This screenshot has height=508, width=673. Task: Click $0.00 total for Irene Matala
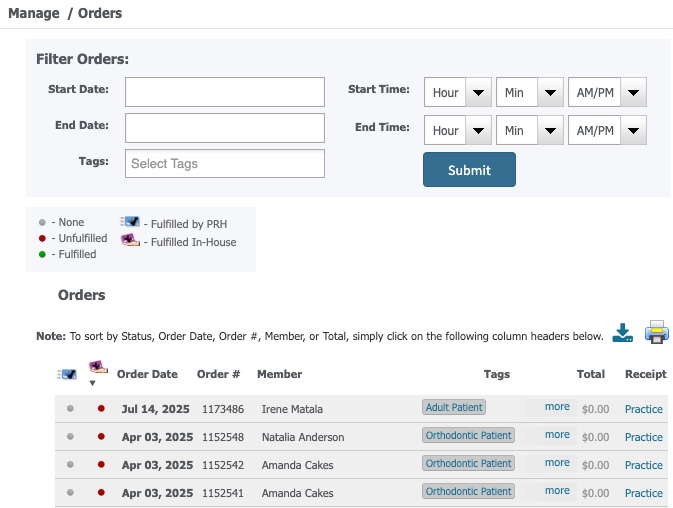[x=595, y=409]
